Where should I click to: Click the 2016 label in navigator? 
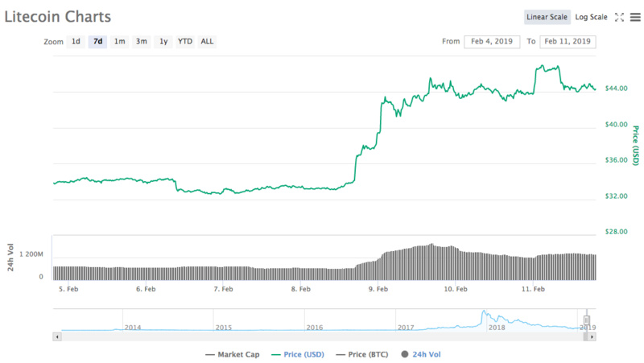click(315, 328)
